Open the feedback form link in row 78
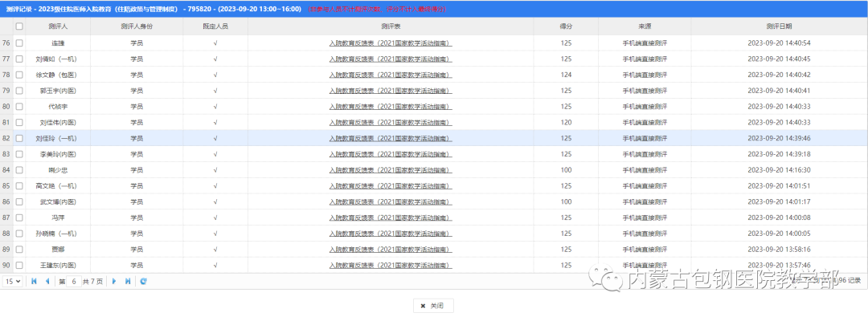Image resolution: width=868 pixels, height=317 pixels. [x=391, y=75]
